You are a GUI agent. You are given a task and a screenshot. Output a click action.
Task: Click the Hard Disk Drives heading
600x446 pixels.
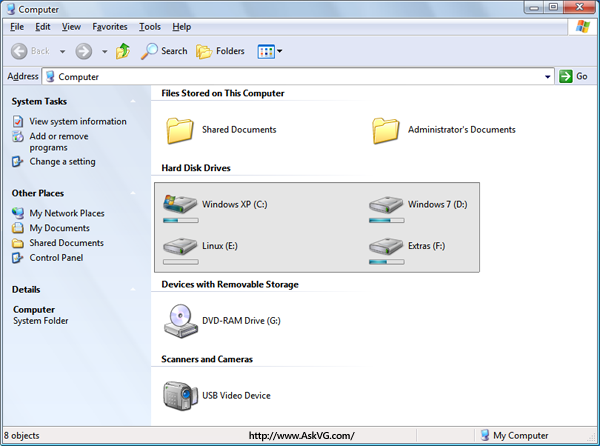(x=196, y=168)
